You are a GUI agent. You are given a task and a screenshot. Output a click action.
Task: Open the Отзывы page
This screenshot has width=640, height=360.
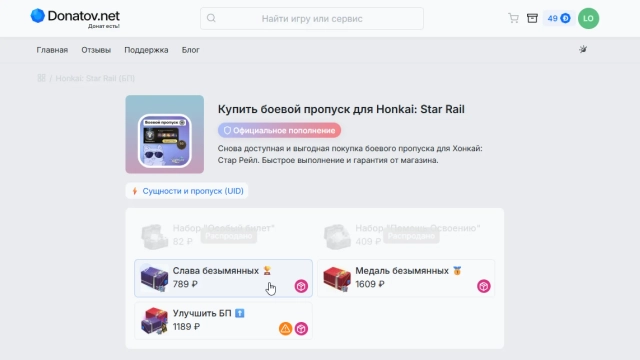(x=96, y=50)
